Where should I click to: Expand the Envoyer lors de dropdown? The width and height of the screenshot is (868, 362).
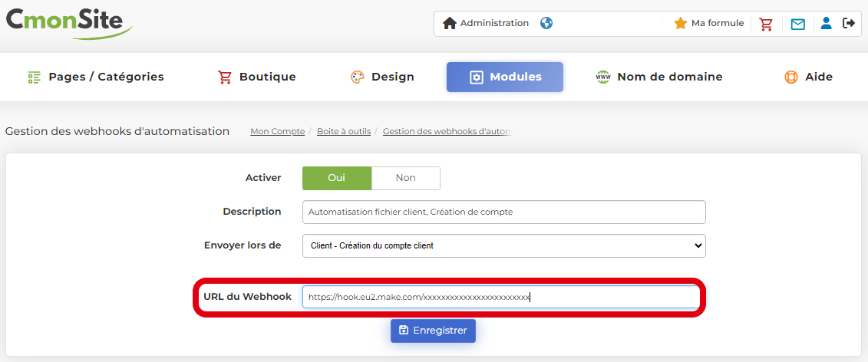(503, 245)
